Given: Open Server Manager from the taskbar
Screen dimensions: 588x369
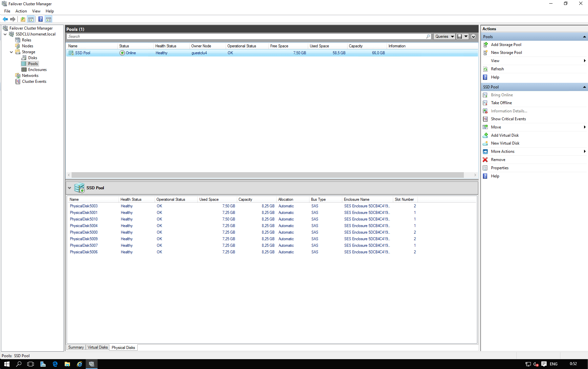Looking at the screenshot, I should [x=43, y=364].
